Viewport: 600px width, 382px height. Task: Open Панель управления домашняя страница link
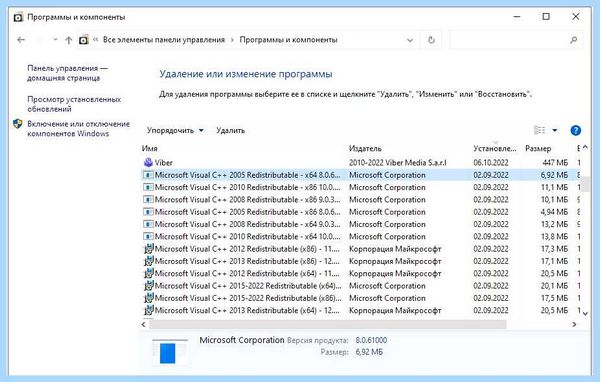click(67, 73)
